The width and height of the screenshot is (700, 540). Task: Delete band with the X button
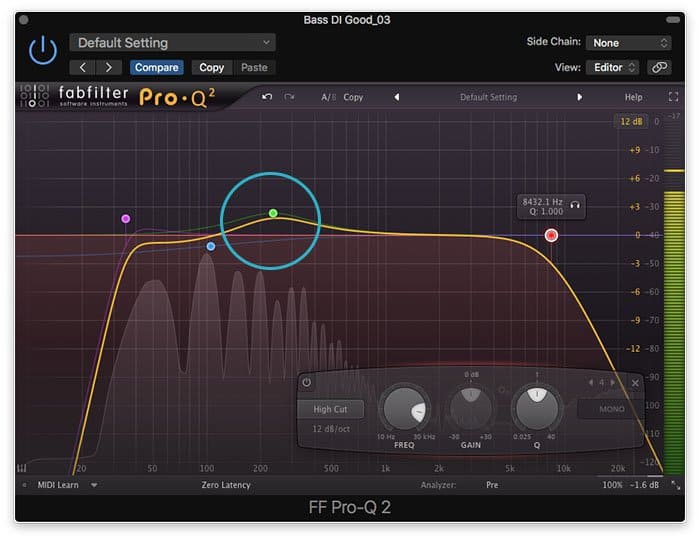point(635,383)
